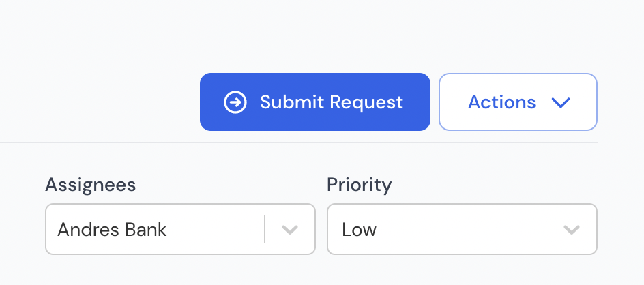644x285 pixels.
Task: Click the circled arrow icon in Submit Request
Action: pyautogui.click(x=235, y=102)
